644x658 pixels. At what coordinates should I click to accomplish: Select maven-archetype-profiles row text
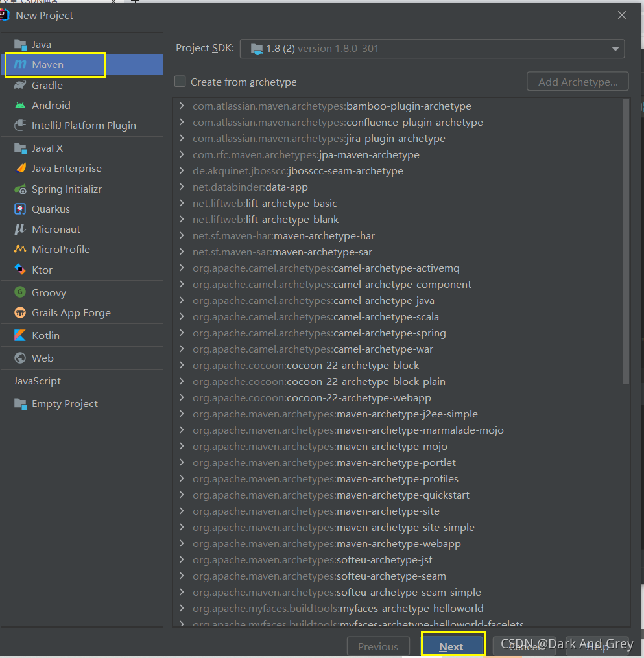pyautogui.click(x=326, y=479)
